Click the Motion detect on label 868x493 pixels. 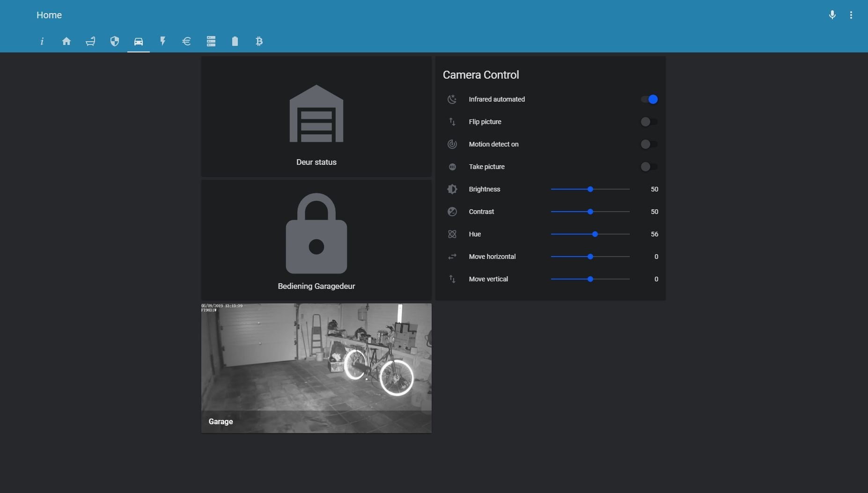[494, 144]
